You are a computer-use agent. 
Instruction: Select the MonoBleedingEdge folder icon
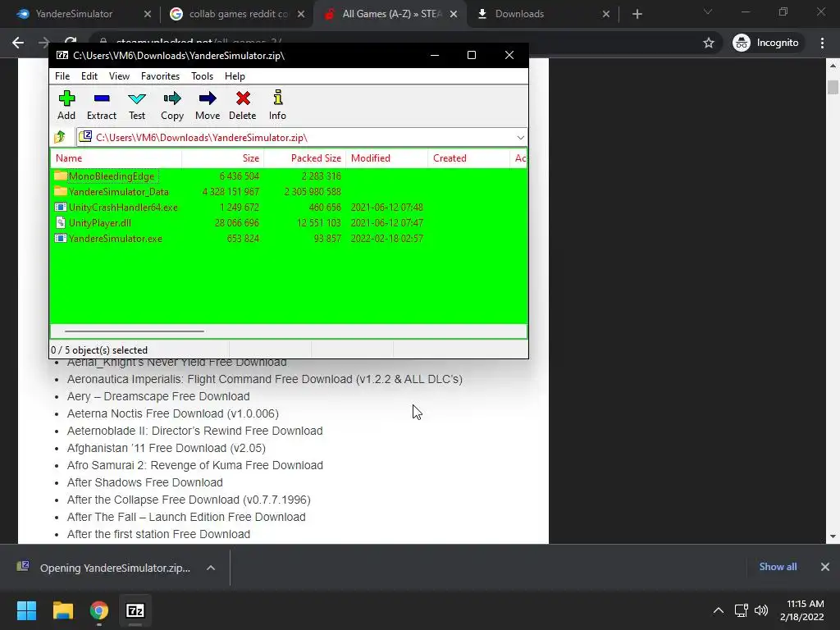coord(60,176)
